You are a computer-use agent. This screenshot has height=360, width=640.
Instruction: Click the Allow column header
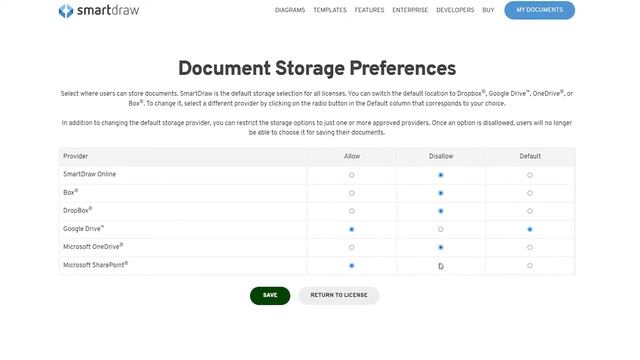coord(352,156)
